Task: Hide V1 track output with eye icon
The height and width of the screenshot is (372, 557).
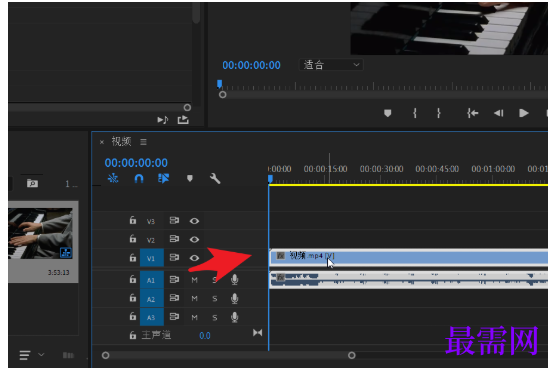Action: [194, 258]
